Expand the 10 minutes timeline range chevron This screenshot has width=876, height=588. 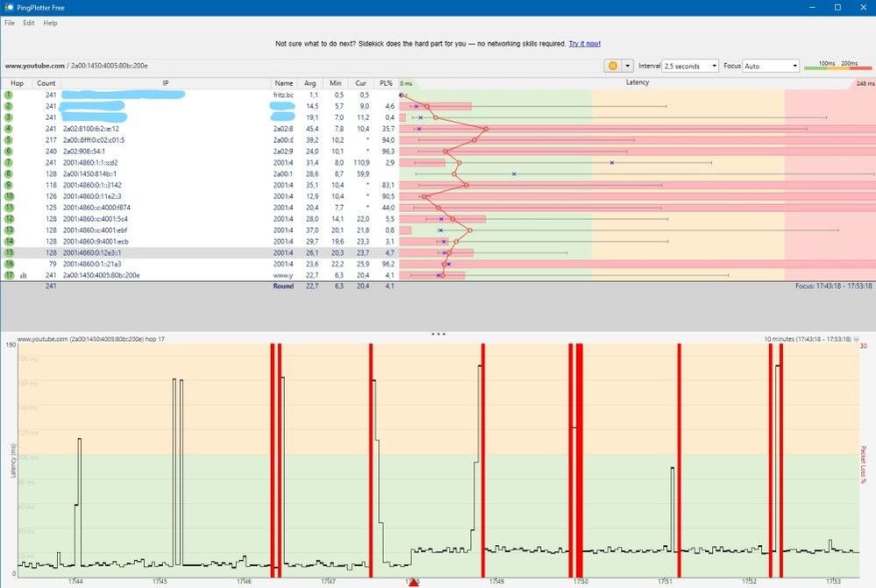pos(857,339)
